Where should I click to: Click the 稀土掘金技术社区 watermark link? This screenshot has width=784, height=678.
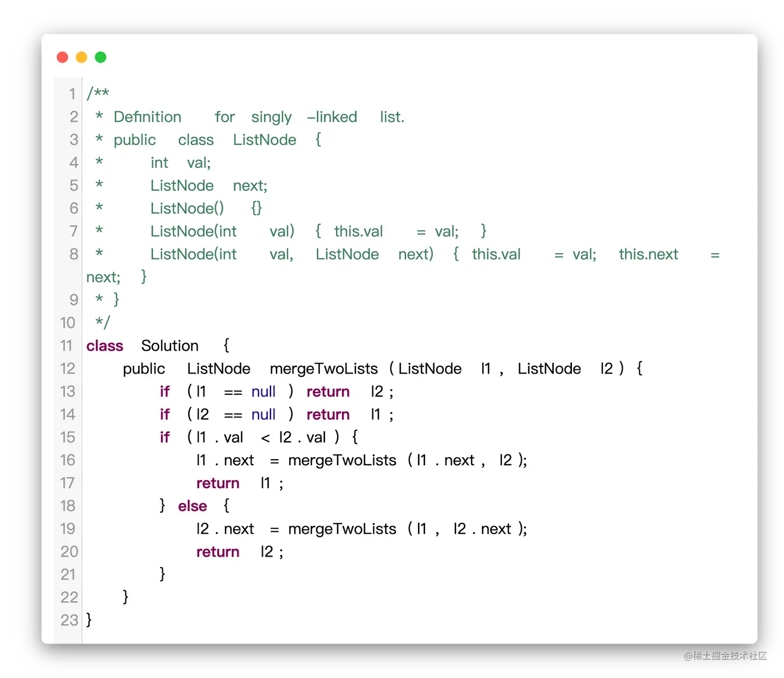724,656
